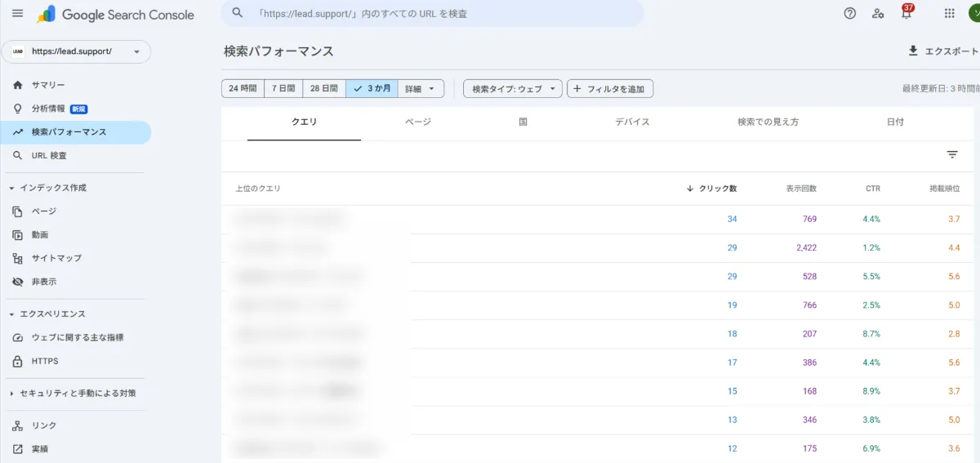Click the plus icon in フィルタを追加
Viewport: 980px width, 463px height.
[x=578, y=88]
